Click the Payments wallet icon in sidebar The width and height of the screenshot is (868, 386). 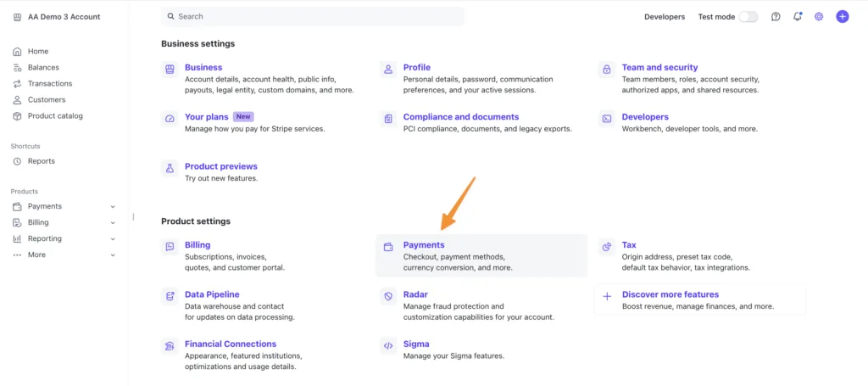pos(17,206)
